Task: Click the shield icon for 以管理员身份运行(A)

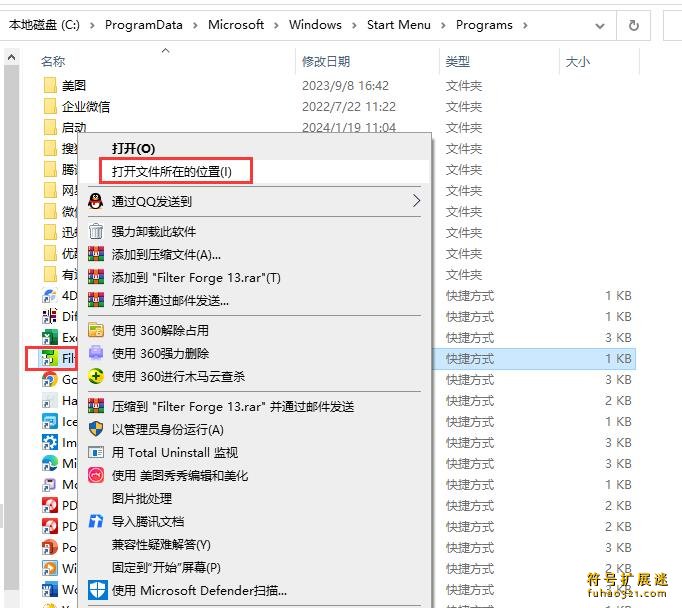Action: pyautogui.click(x=96, y=429)
